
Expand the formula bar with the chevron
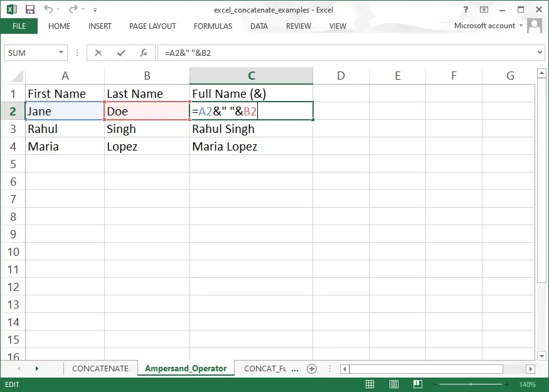540,53
